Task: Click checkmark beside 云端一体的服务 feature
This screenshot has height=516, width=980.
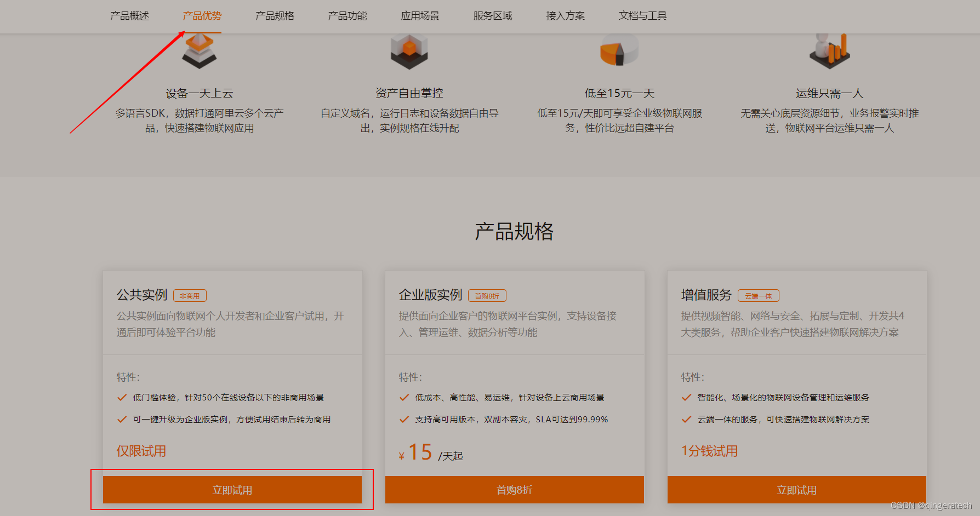Action: click(x=686, y=420)
